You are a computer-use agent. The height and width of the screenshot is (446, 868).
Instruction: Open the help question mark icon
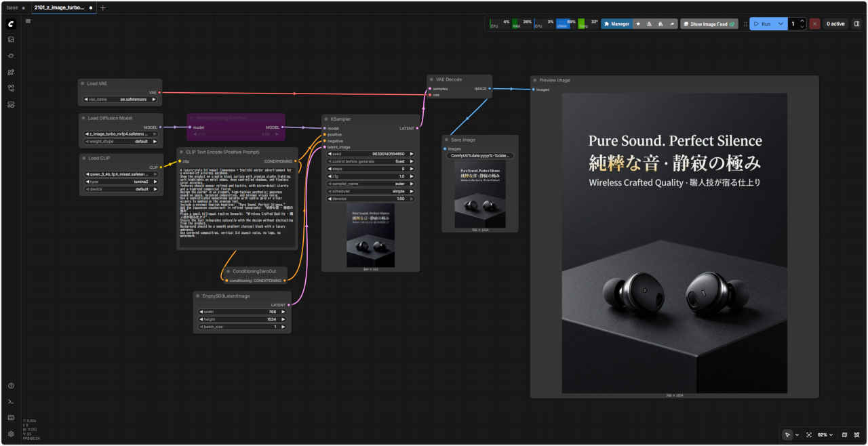pyautogui.click(x=11, y=386)
